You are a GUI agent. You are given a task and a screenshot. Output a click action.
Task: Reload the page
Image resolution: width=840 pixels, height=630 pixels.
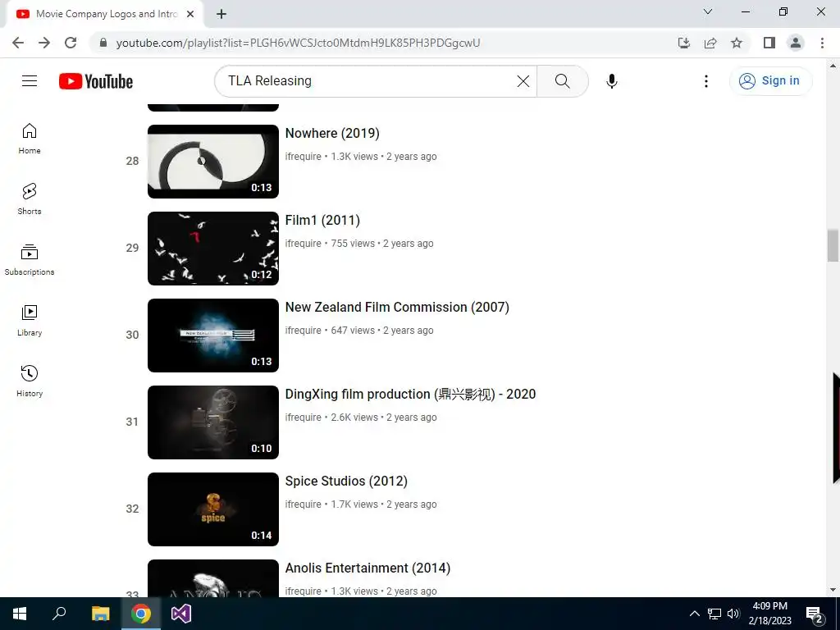pos(71,43)
